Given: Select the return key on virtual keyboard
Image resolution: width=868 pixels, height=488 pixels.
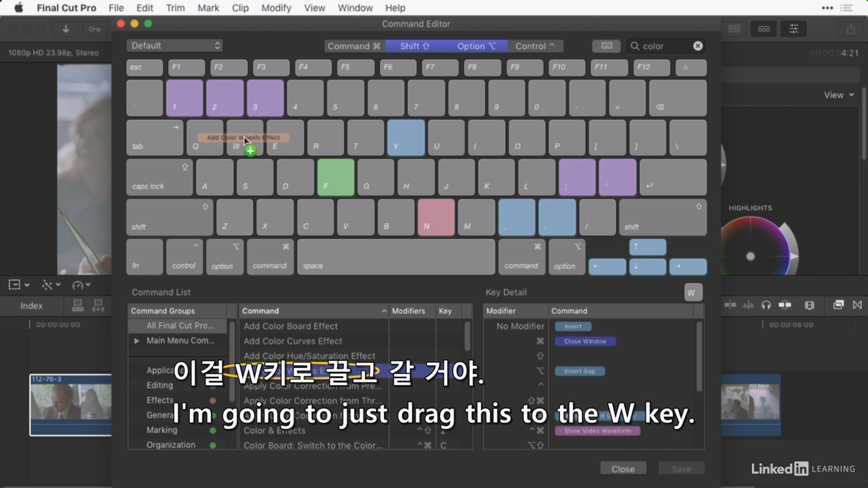Looking at the screenshot, I should point(673,178).
